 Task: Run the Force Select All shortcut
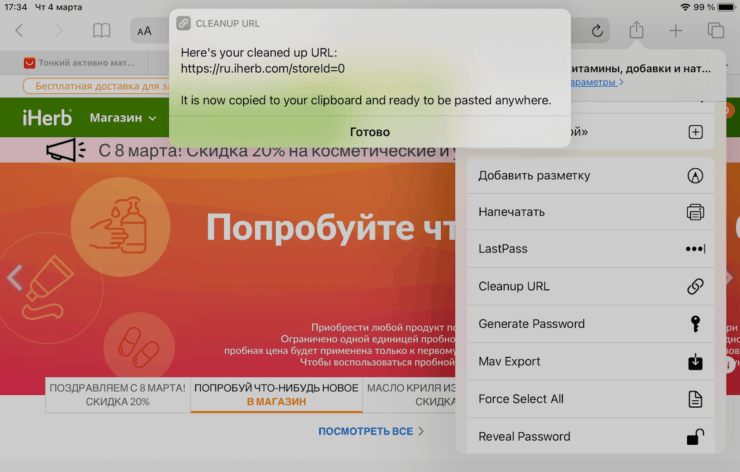[x=590, y=399]
